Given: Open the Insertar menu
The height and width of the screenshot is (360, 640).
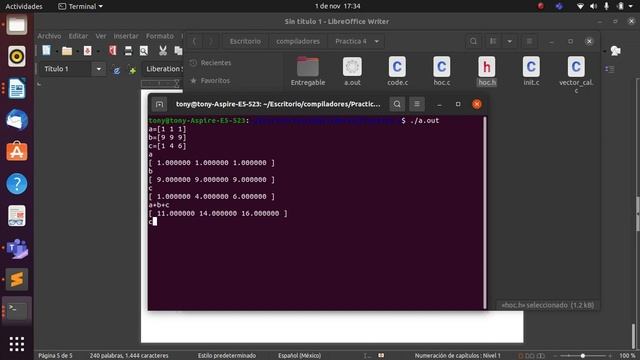Looking at the screenshot, I should click(x=126, y=36).
